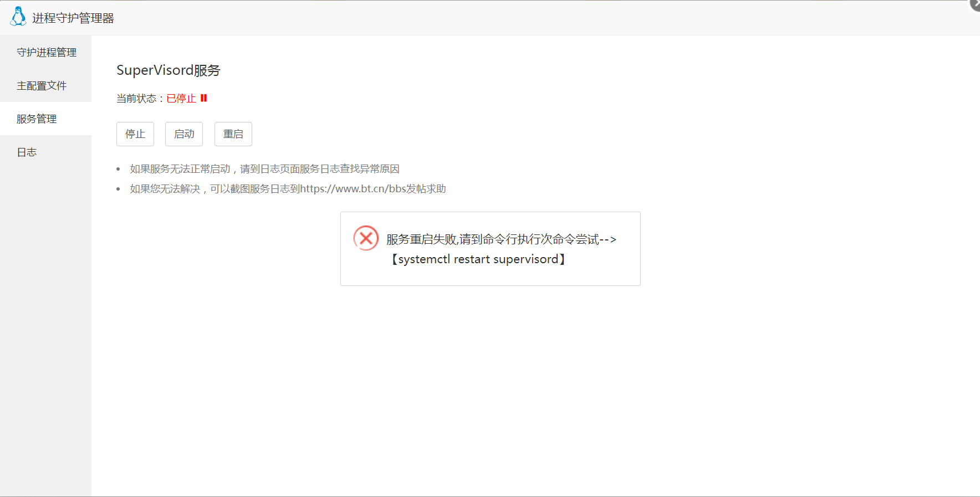The height and width of the screenshot is (497, 980).
Task: Click the 重启 service button
Action: 233,134
